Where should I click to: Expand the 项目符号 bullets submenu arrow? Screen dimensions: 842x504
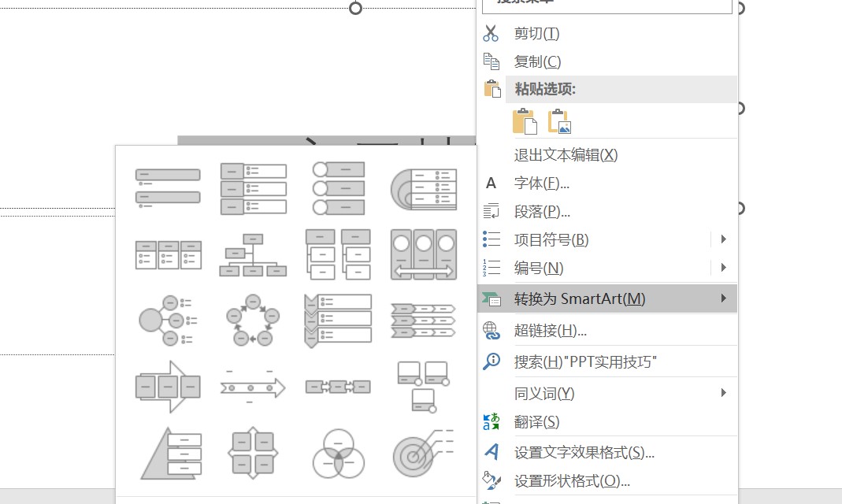tap(723, 239)
